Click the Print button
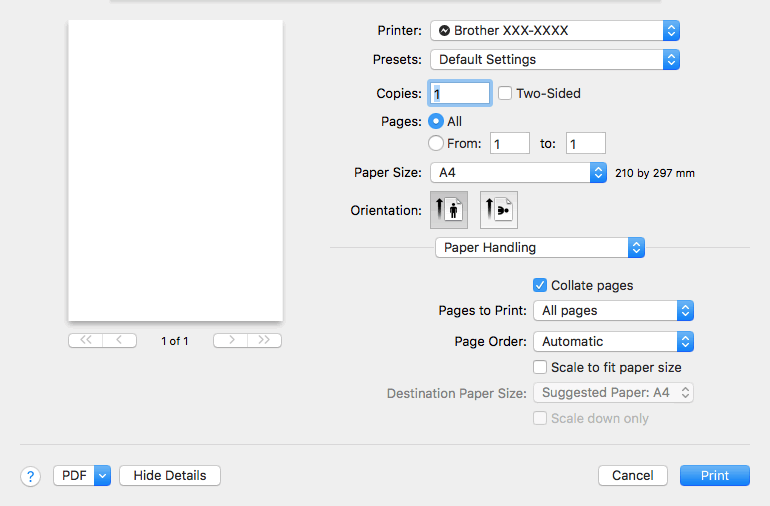The height and width of the screenshot is (506, 770). 715,476
